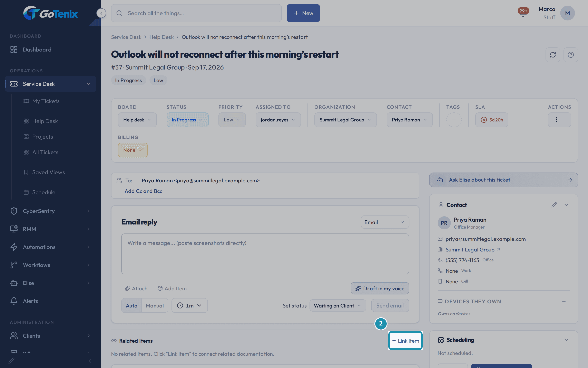Click the GoTenix logo

point(51,13)
